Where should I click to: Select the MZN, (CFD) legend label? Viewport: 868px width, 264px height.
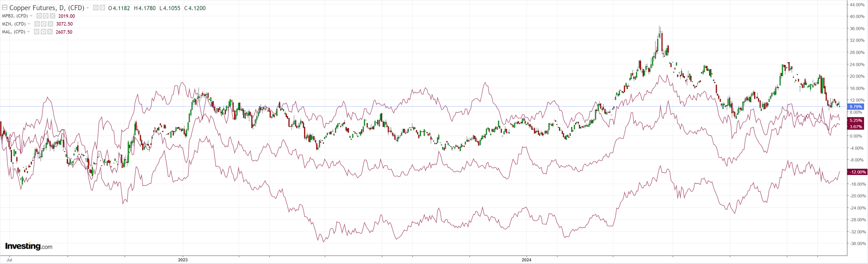tap(14, 24)
